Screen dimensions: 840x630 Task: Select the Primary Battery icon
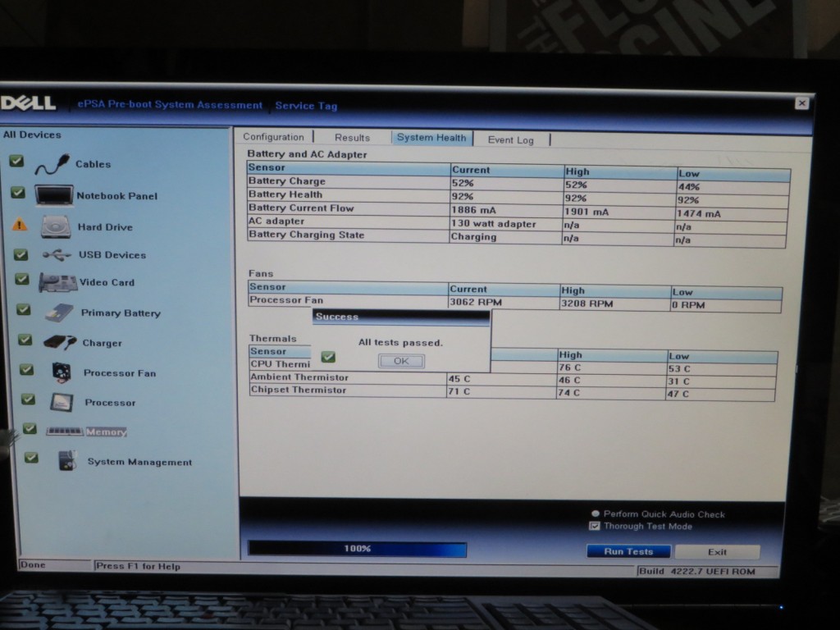click(x=59, y=313)
